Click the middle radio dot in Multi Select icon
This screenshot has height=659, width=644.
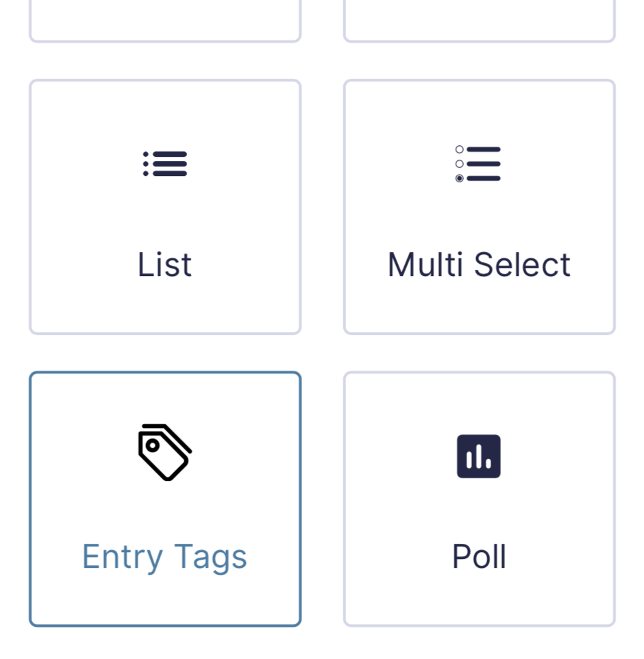(x=460, y=164)
